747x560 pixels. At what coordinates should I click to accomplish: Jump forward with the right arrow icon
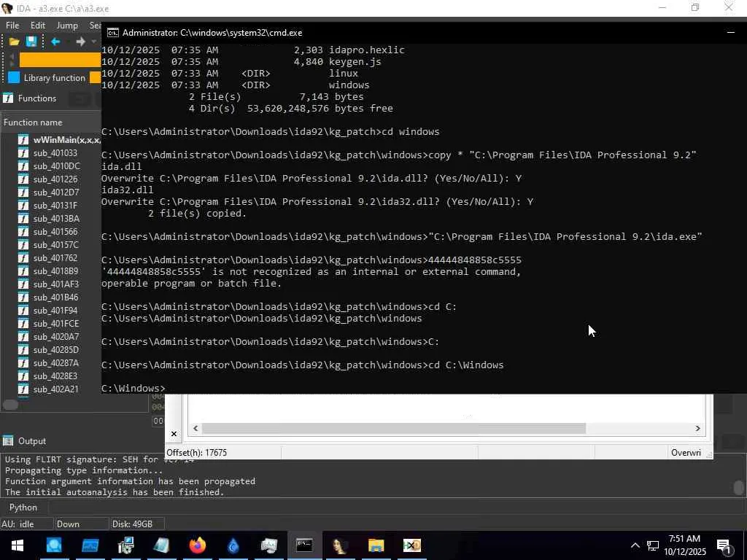(80, 42)
